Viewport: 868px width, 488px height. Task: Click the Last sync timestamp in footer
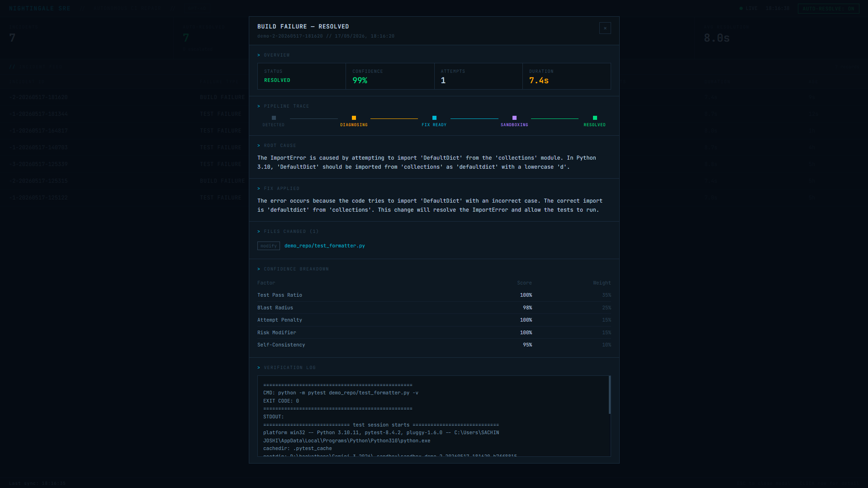tap(37, 483)
